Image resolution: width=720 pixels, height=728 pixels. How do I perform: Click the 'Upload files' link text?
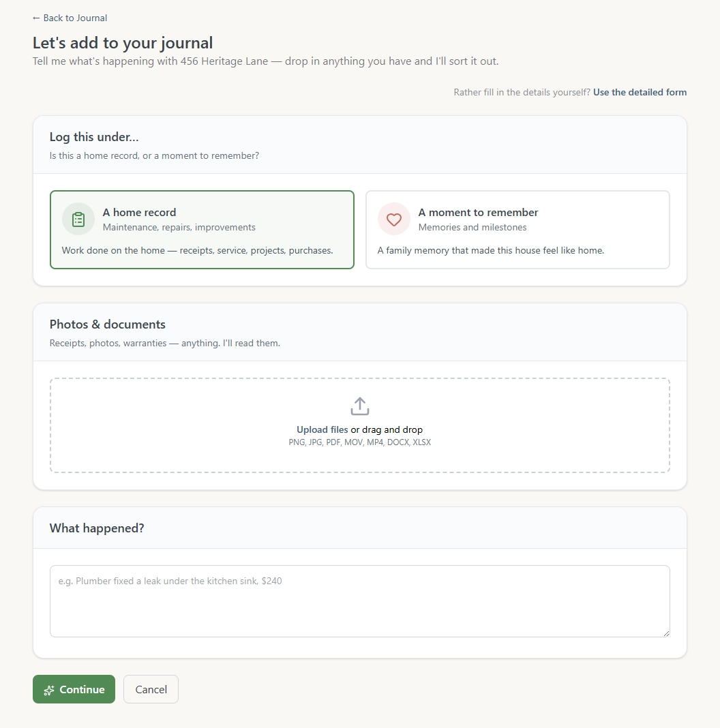point(322,429)
